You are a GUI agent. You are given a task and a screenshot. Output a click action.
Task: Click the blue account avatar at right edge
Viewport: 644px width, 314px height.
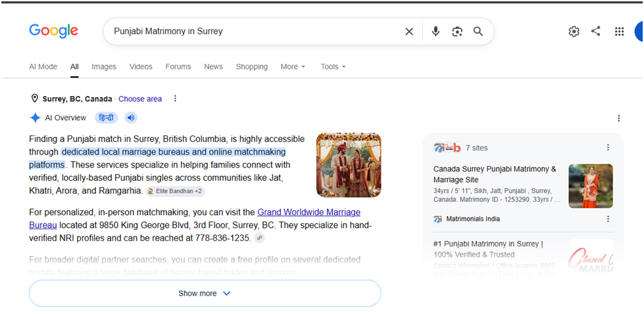point(639,32)
